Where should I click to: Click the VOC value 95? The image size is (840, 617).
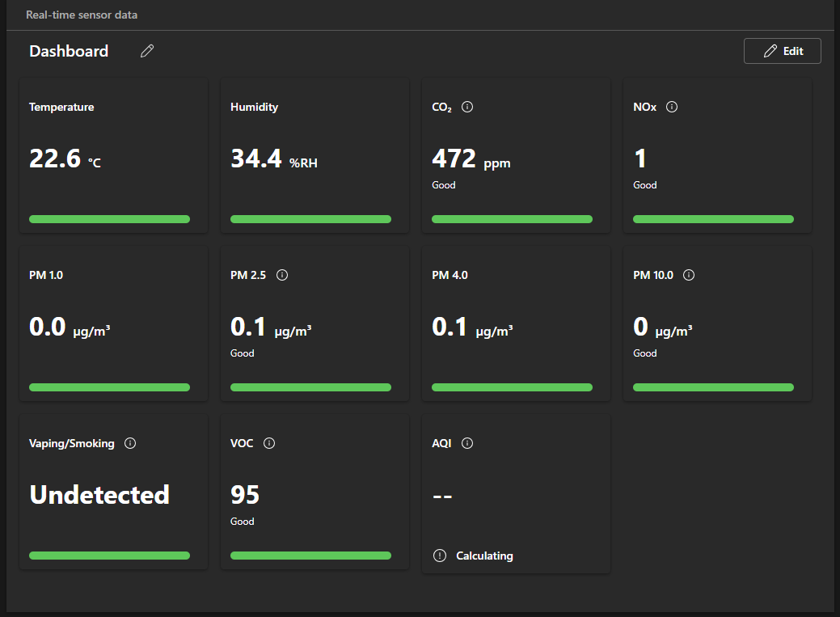(245, 494)
